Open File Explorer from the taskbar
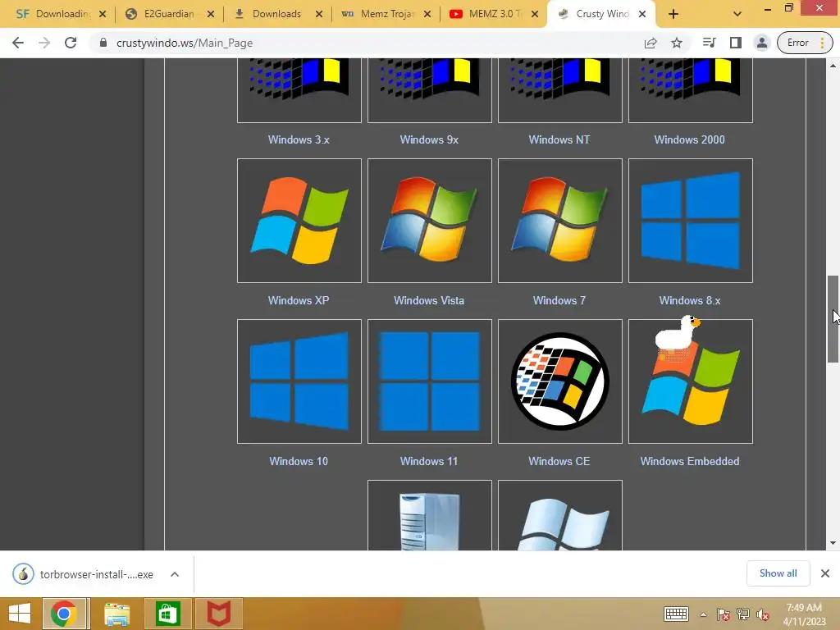 (116, 614)
